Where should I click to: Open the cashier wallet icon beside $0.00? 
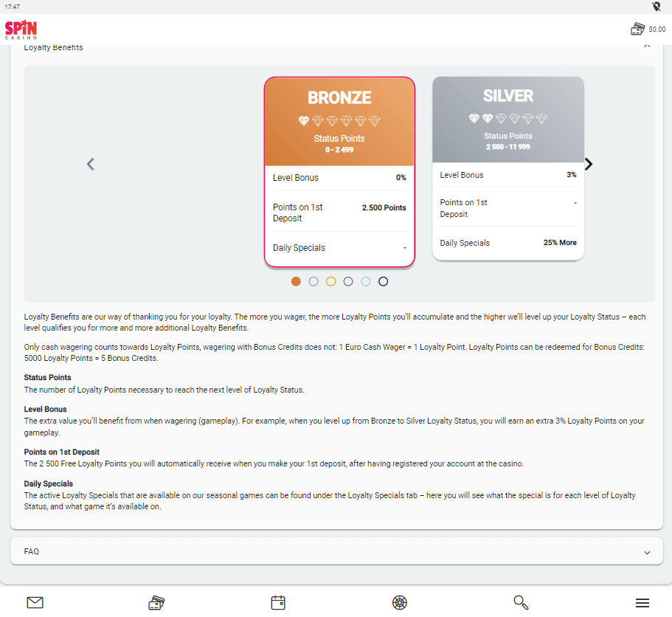(638, 29)
